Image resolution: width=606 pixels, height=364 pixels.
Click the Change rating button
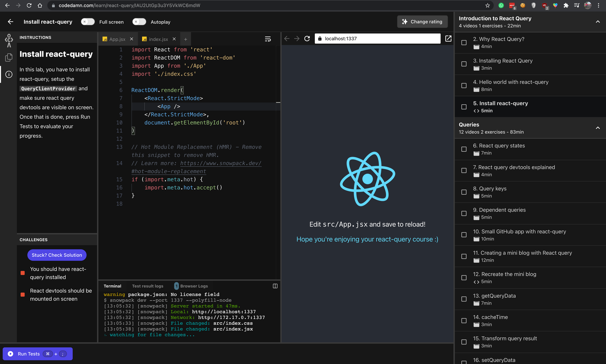point(422,22)
